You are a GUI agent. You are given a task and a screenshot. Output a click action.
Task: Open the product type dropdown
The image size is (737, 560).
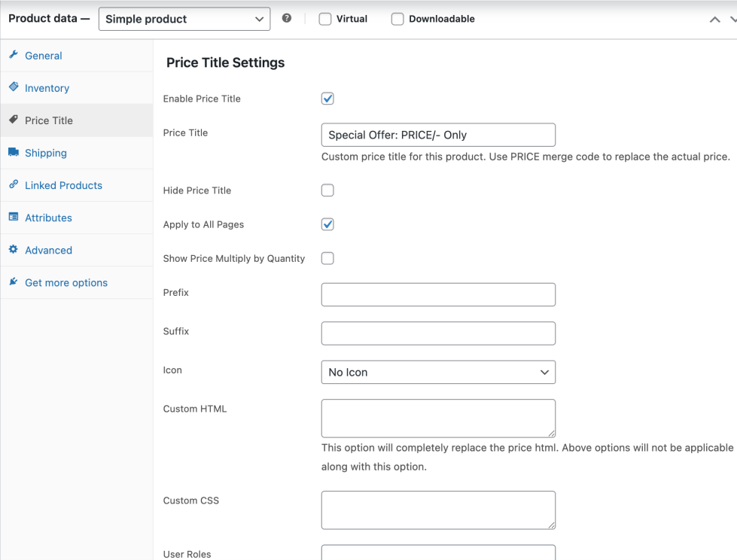tap(184, 19)
